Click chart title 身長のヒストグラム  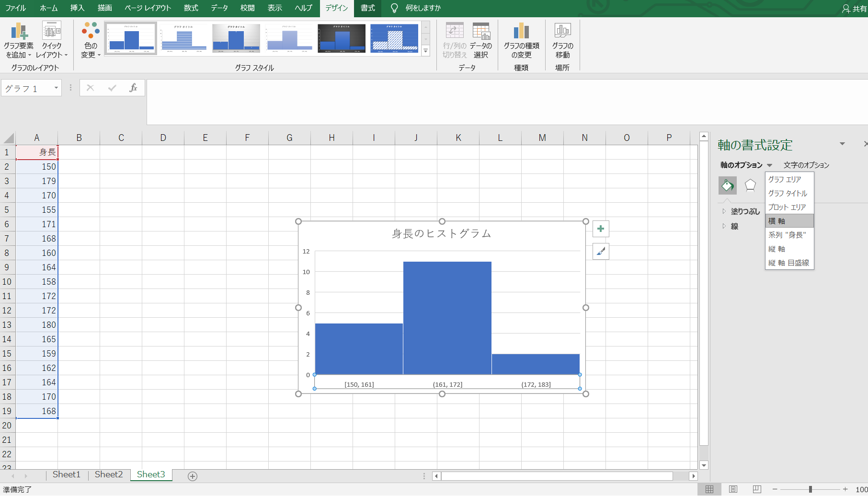pyautogui.click(x=442, y=234)
